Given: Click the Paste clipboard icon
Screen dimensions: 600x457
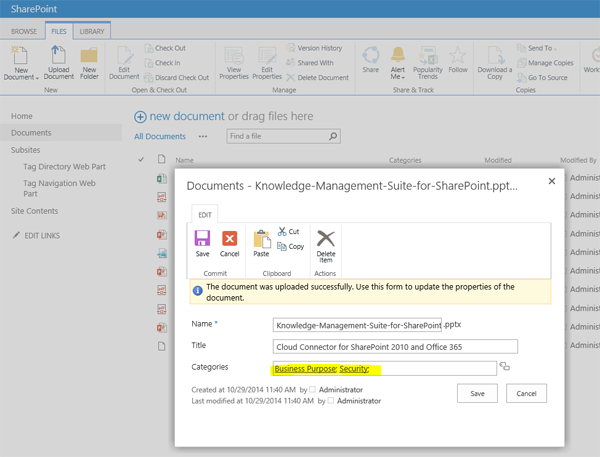Looking at the screenshot, I should [x=262, y=239].
